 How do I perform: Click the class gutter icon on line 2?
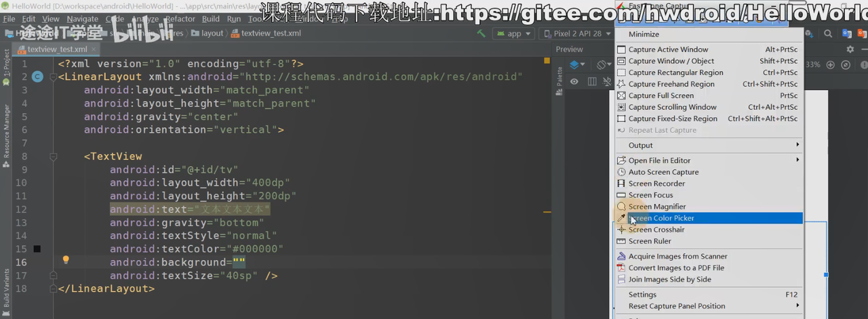38,77
